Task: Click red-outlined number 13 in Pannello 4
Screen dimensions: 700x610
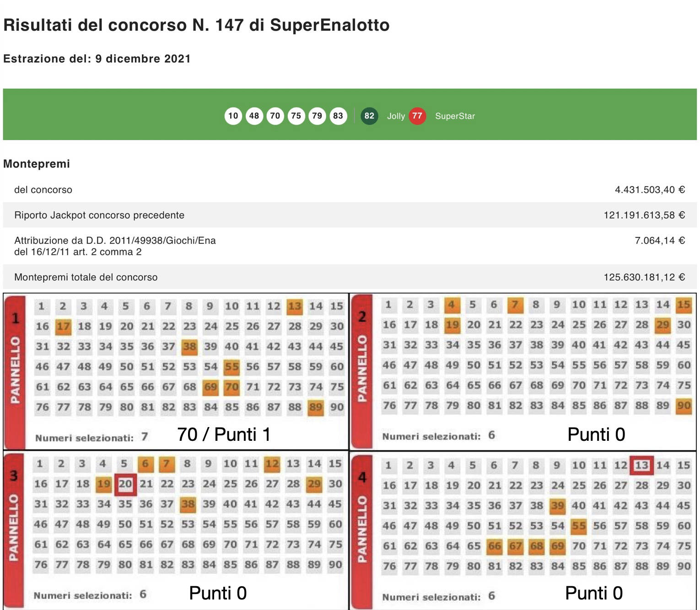Action: click(641, 466)
